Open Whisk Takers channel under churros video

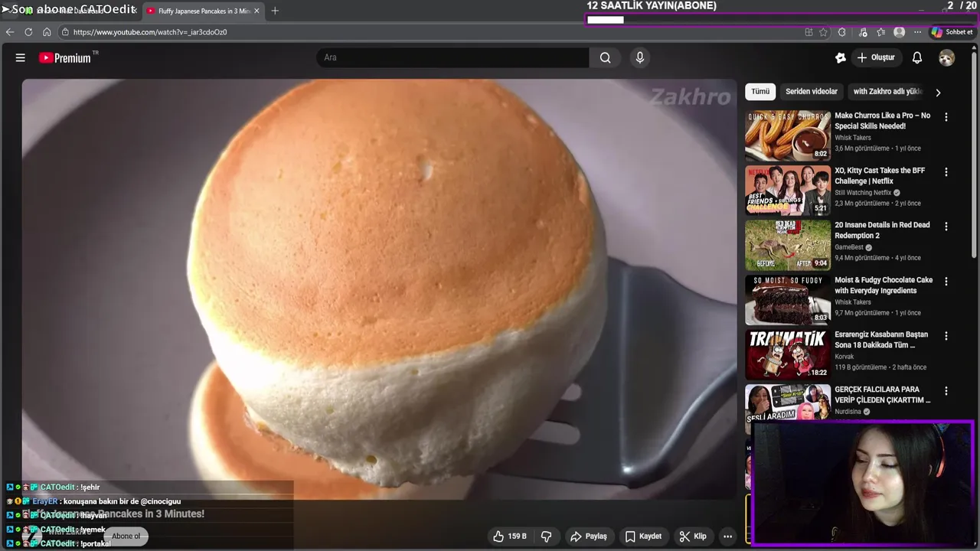(x=853, y=138)
